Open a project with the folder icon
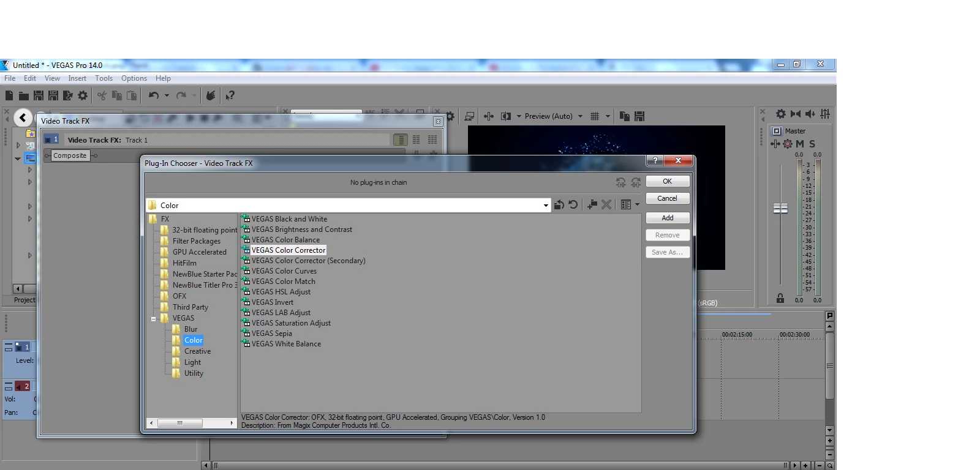This screenshot has height=470, width=980. point(23,95)
